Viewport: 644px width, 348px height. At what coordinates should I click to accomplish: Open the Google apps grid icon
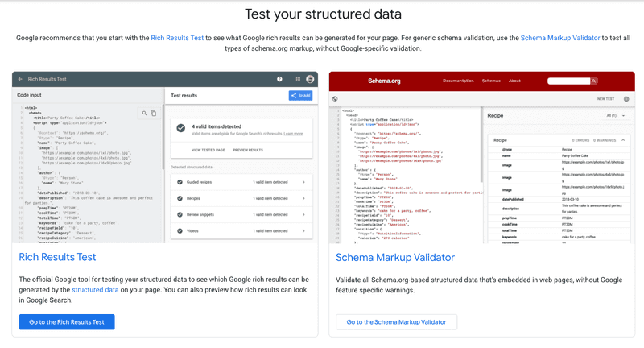click(x=298, y=79)
